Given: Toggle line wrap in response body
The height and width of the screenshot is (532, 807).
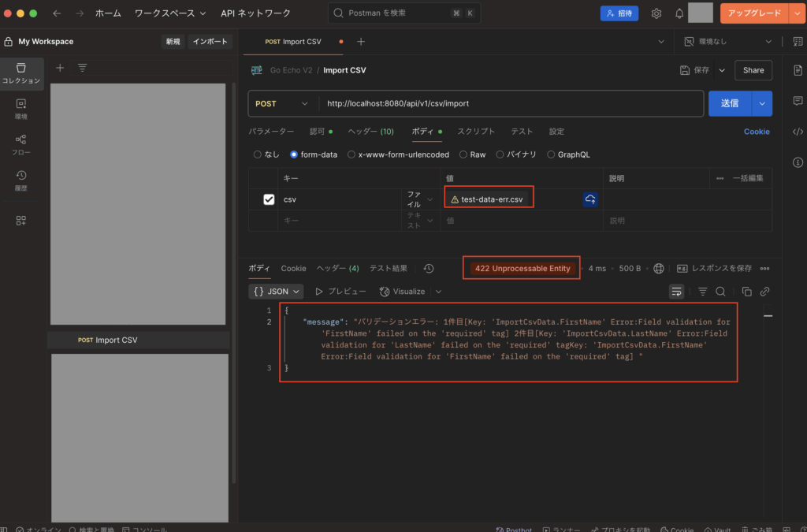Looking at the screenshot, I should pyautogui.click(x=676, y=292).
